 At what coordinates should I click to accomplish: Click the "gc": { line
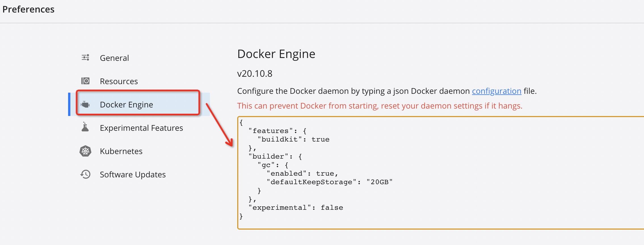click(x=273, y=165)
